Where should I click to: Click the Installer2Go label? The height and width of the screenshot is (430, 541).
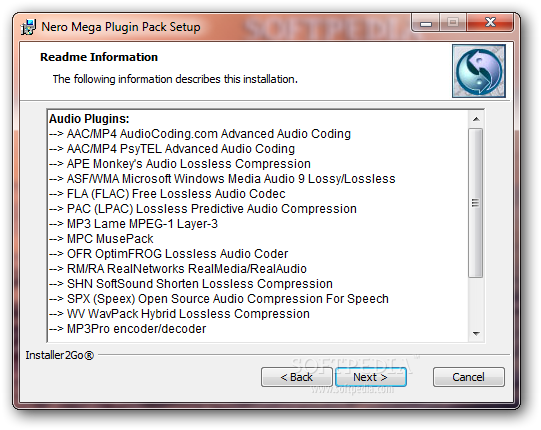(x=59, y=355)
